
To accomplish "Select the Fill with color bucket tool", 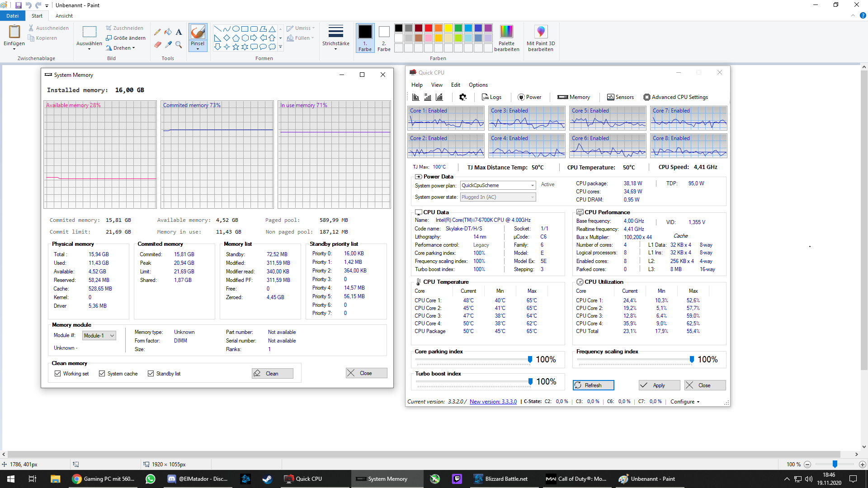I will point(168,32).
